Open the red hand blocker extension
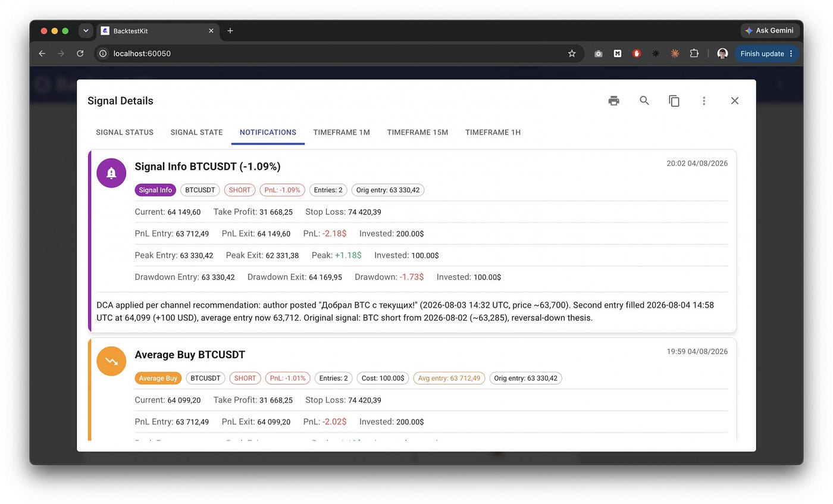Screen dimensions: 833x504 pos(637,54)
